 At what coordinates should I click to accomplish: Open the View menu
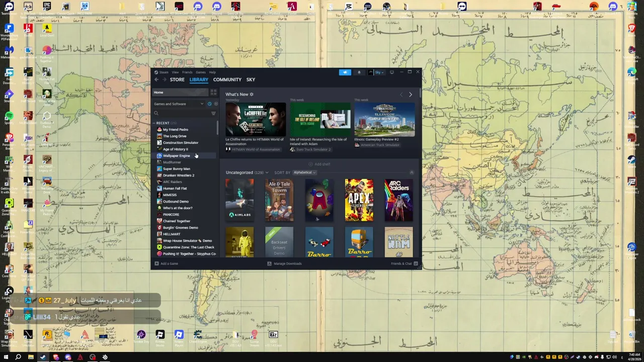[175, 72]
